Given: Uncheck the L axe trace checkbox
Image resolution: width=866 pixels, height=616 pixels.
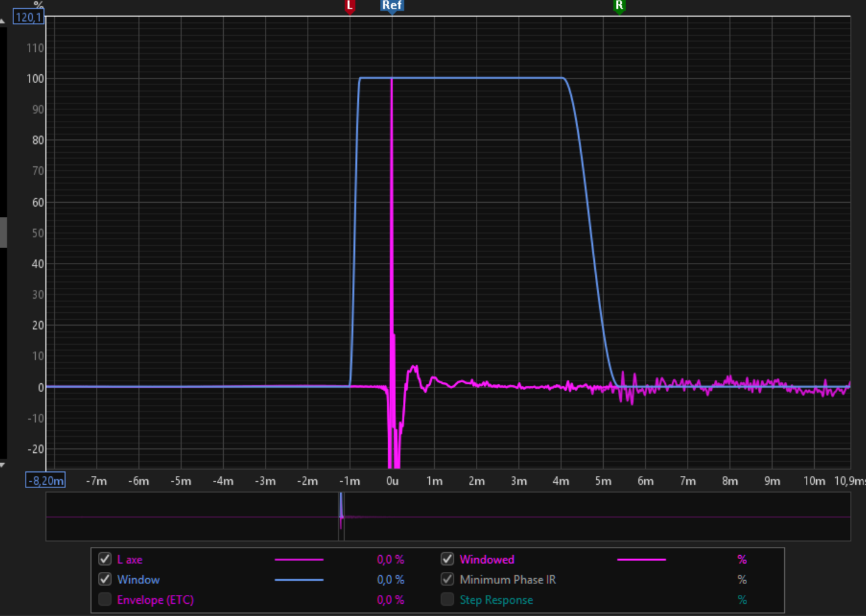Looking at the screenshot, I should 105,559.
